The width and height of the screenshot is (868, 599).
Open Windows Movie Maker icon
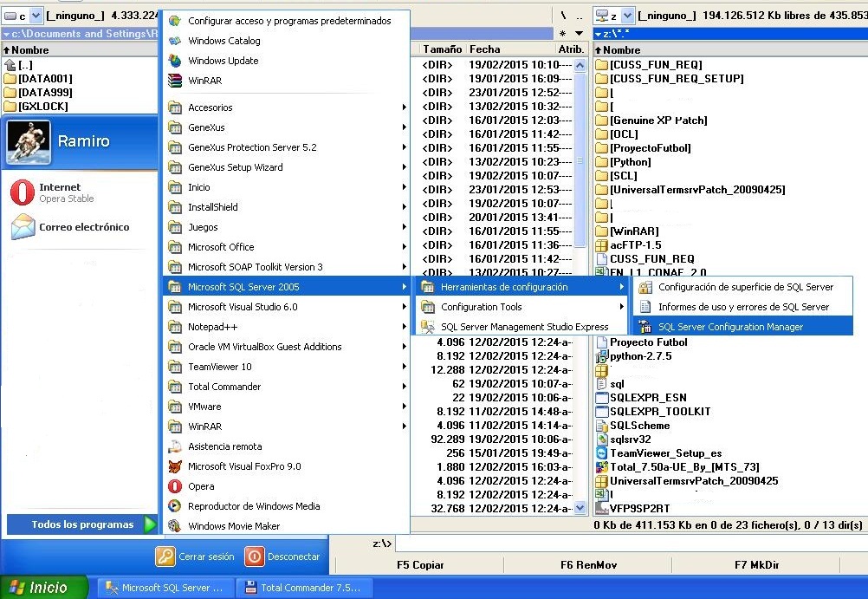tap(175, 526)
